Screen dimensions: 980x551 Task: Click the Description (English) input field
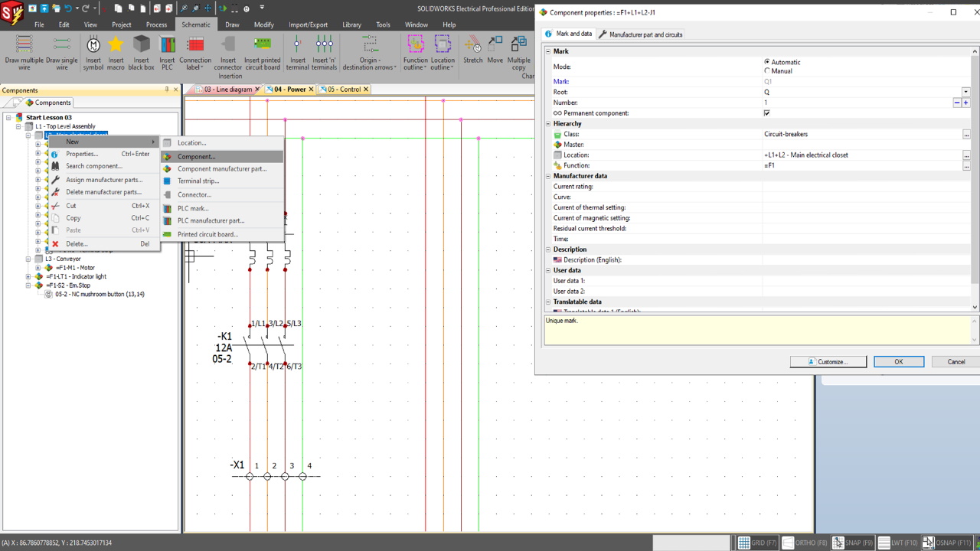click(866, 260)
